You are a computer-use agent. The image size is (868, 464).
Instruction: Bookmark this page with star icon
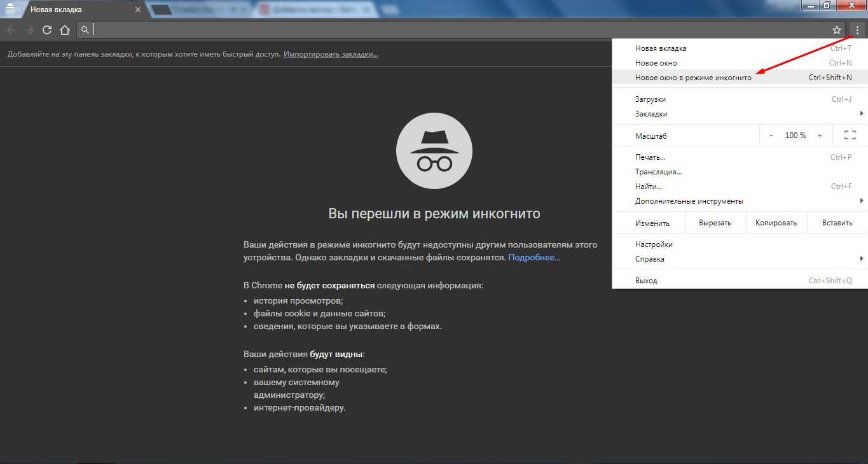tap(837, 30)
